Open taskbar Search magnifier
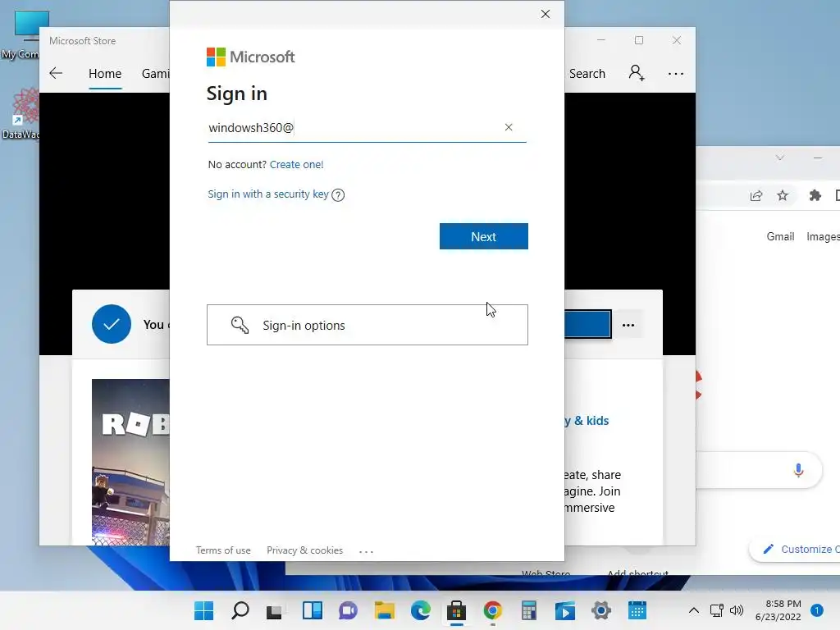 [x=240, y=610]
